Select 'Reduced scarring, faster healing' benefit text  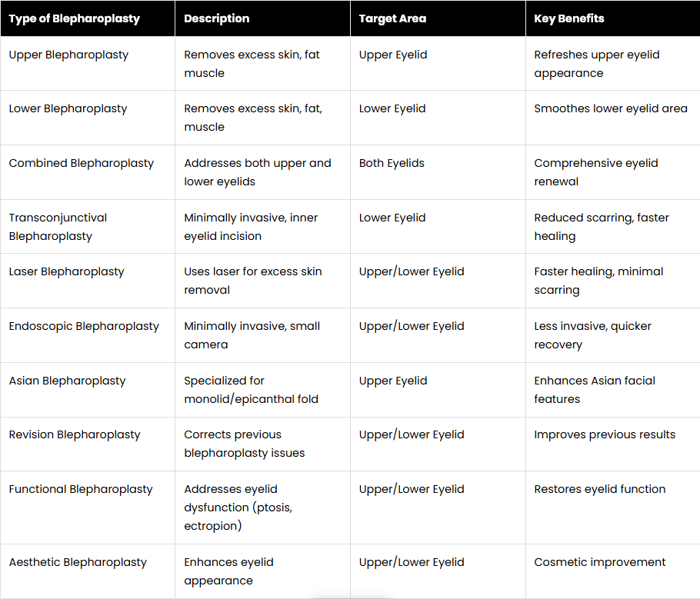tap(602, 227)
